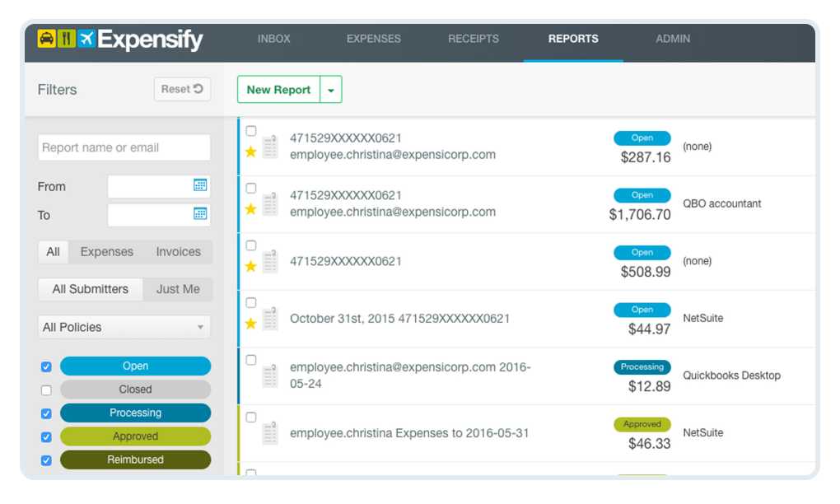The image size is (840, 504).
Task: Open the October 31st, 2015 471529XXXXXX0621 report
Action: pyautogui.click(x=399, y=319)
